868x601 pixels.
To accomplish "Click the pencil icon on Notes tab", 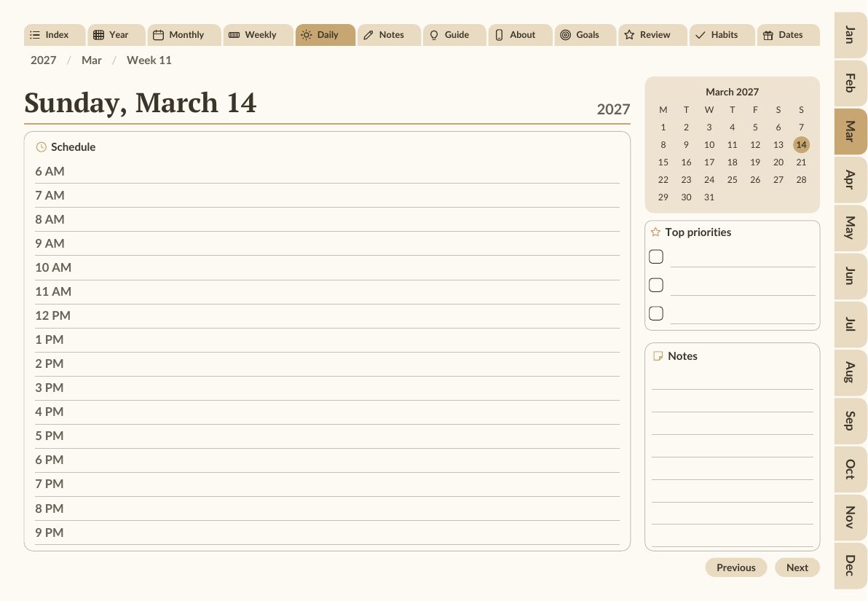I will click(x=368, y=35).
